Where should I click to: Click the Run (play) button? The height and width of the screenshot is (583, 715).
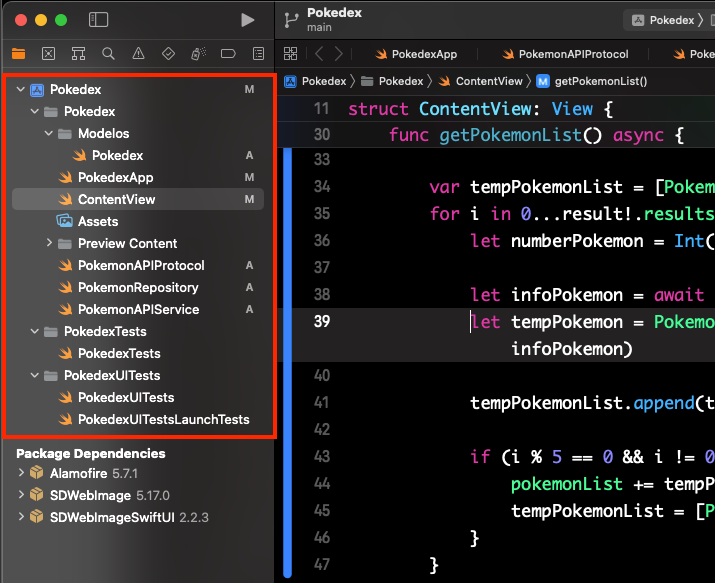248,20
